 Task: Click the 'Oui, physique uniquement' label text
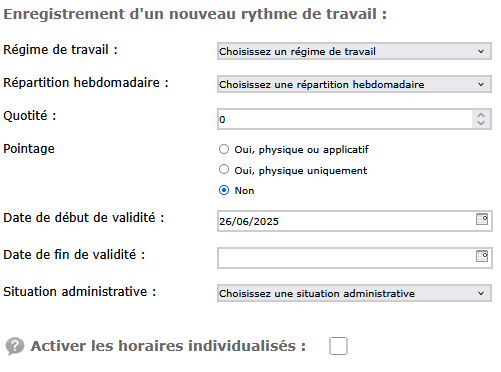point(301,171)
